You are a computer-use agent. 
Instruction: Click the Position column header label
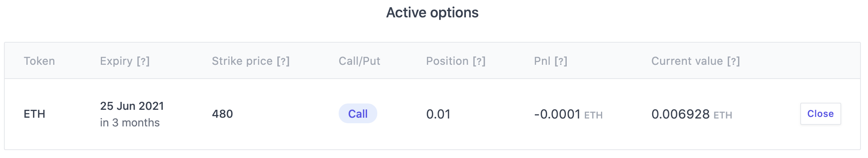point(447,61)
